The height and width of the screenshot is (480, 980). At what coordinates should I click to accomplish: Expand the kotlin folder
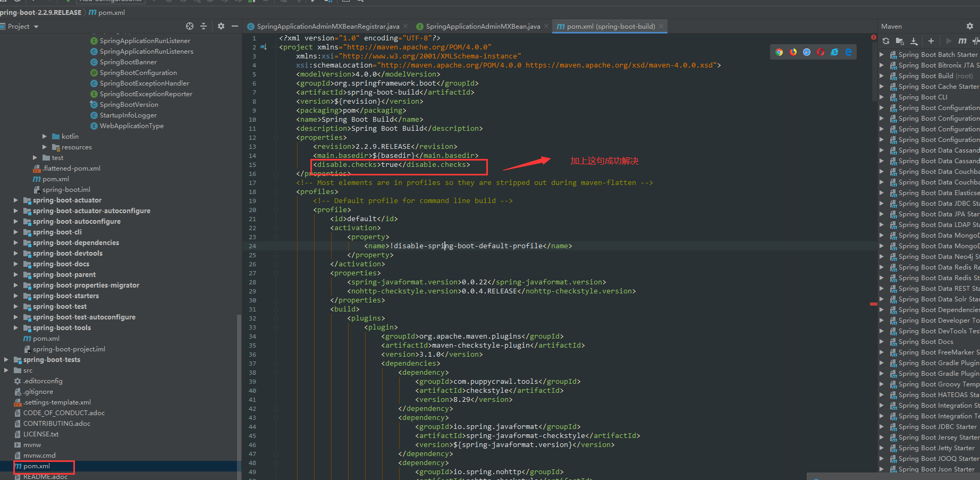click(x=45, y=137)
